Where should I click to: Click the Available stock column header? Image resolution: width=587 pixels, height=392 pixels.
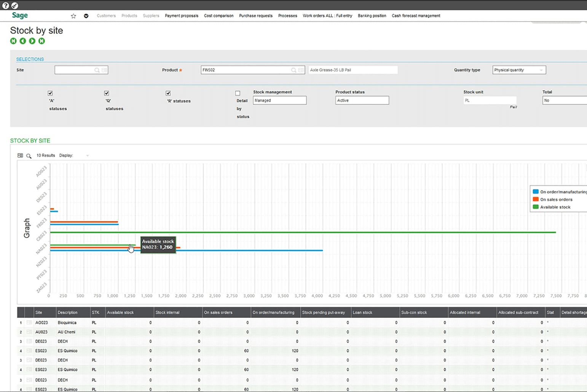[x=120, y=312]
